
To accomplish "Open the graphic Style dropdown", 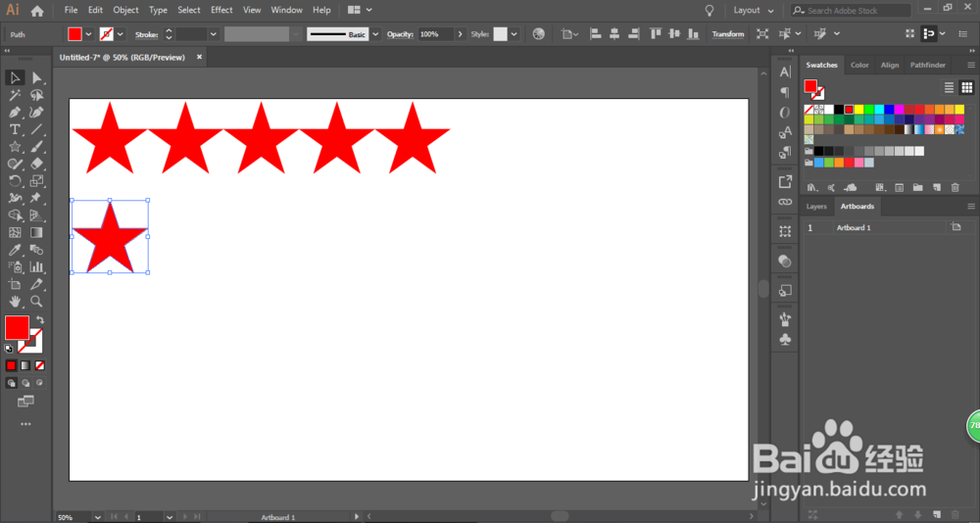I will pyautogui.click(x=514, y=34).
